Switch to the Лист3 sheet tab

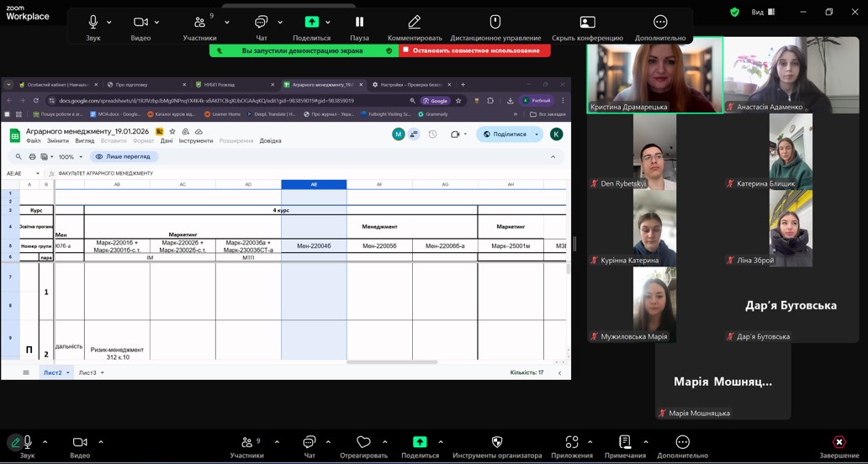[87, 372]
